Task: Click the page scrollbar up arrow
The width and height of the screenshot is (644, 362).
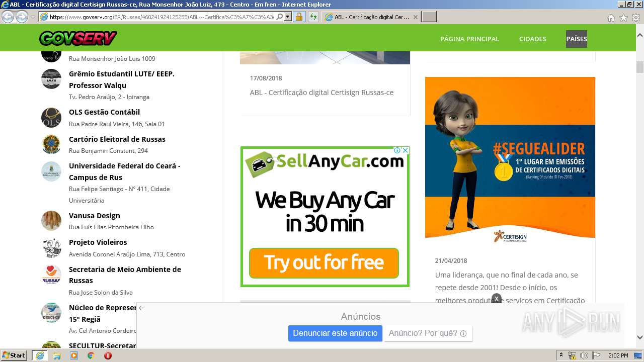Action: pyautogui.click(x=640, y=36)
